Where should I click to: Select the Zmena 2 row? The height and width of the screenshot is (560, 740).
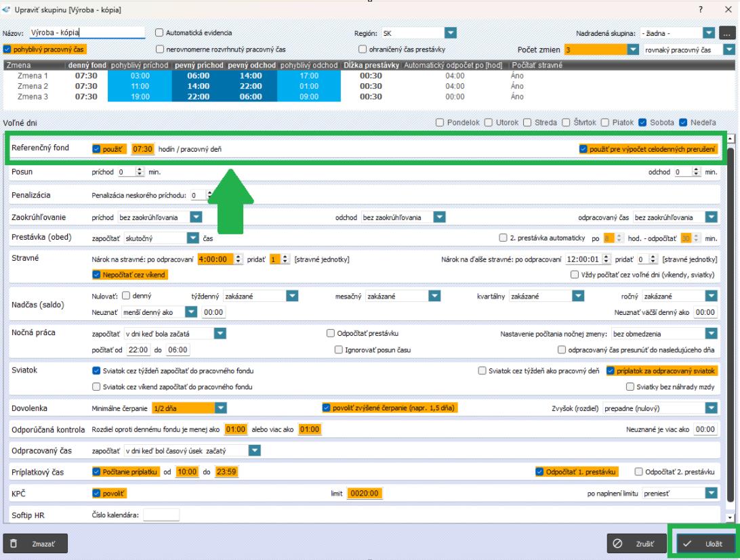pos(33,86)
